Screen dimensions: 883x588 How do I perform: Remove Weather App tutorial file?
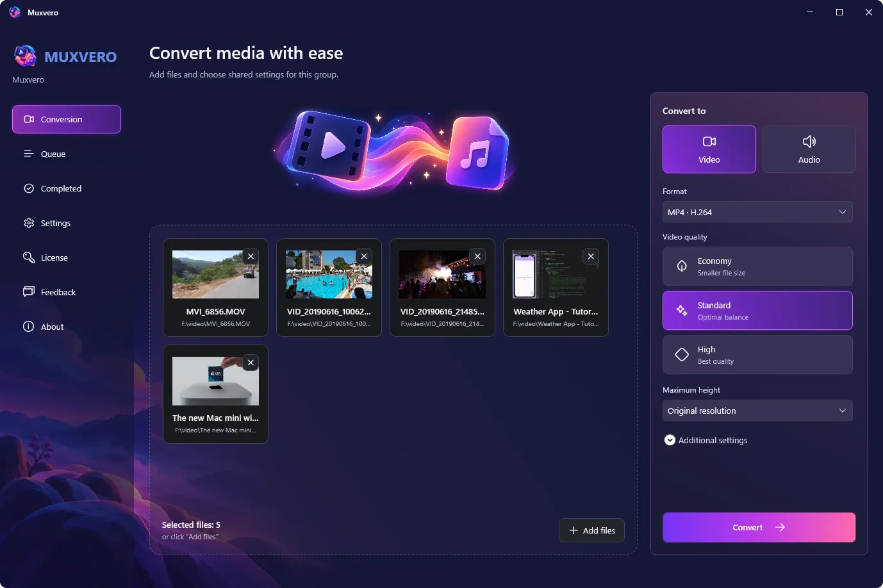coord(591,256)
